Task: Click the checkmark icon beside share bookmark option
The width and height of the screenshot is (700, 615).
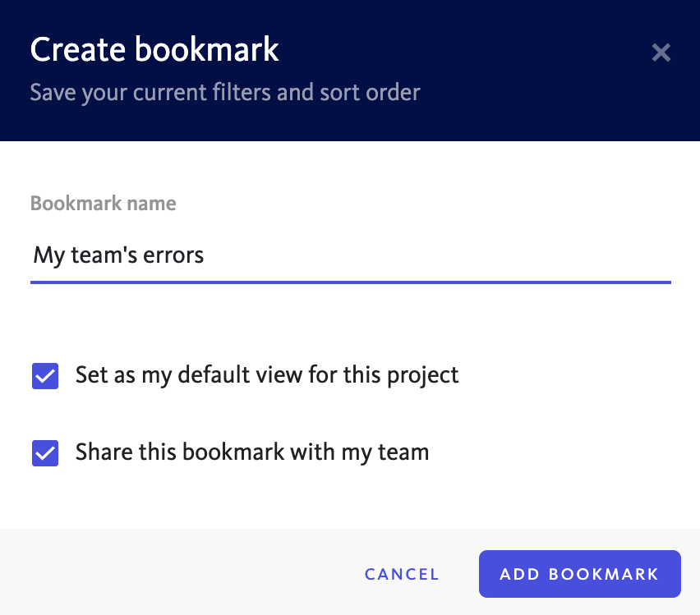Action: [45, 453]
